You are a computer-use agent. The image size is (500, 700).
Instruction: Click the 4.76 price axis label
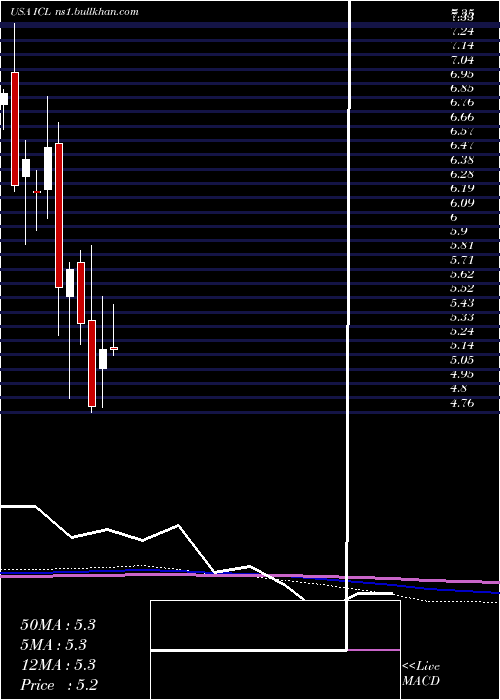point(462,404)
